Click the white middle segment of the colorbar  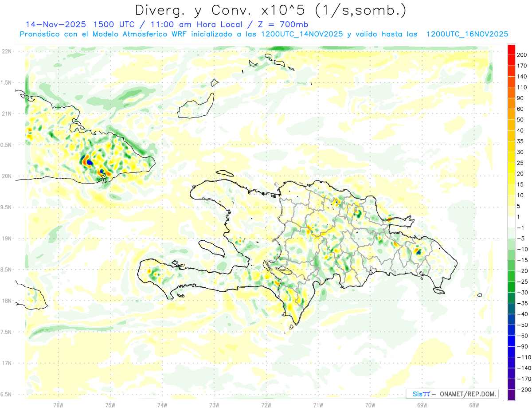(512, 222)
